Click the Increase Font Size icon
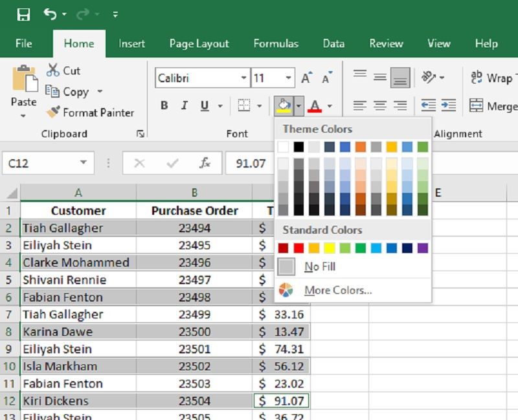The width and height of the screenshot is (518, 420). 306,78
